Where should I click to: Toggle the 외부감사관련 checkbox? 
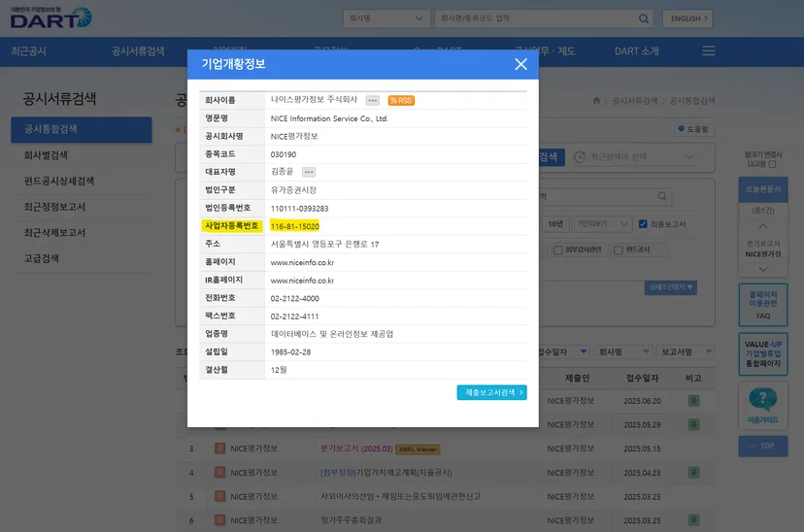point(558,250)
